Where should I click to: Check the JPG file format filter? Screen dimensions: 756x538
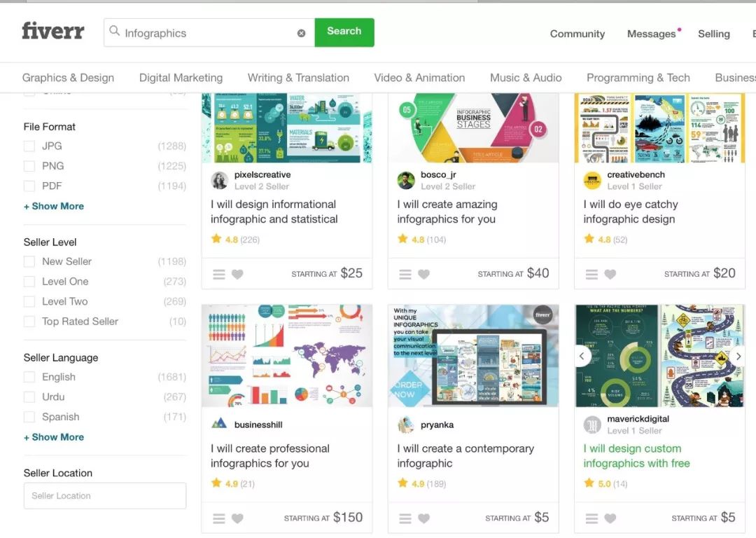point(29,146)
